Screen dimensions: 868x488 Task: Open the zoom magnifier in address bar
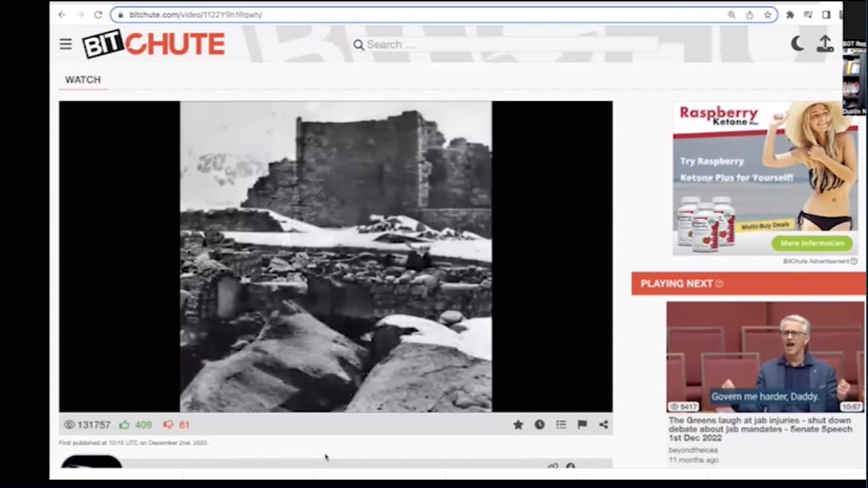(731, 14)
